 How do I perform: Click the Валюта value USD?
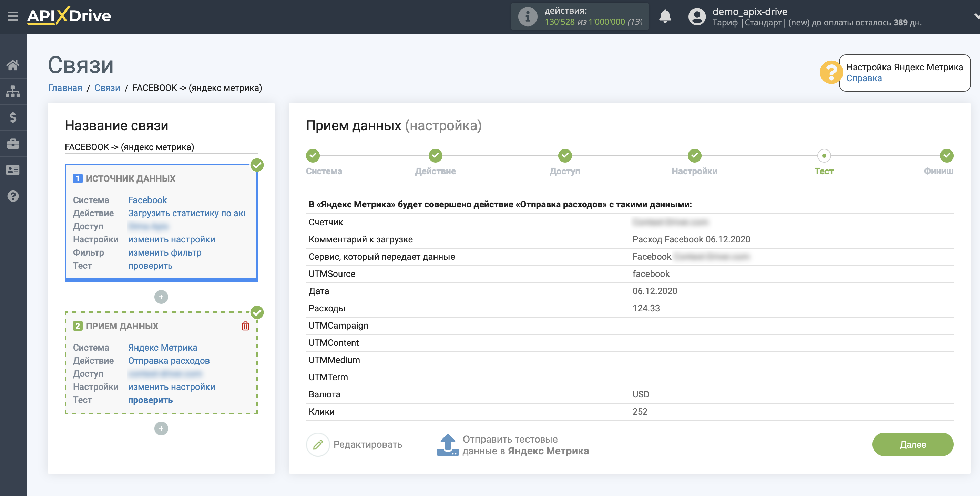(x=641, y=394)
